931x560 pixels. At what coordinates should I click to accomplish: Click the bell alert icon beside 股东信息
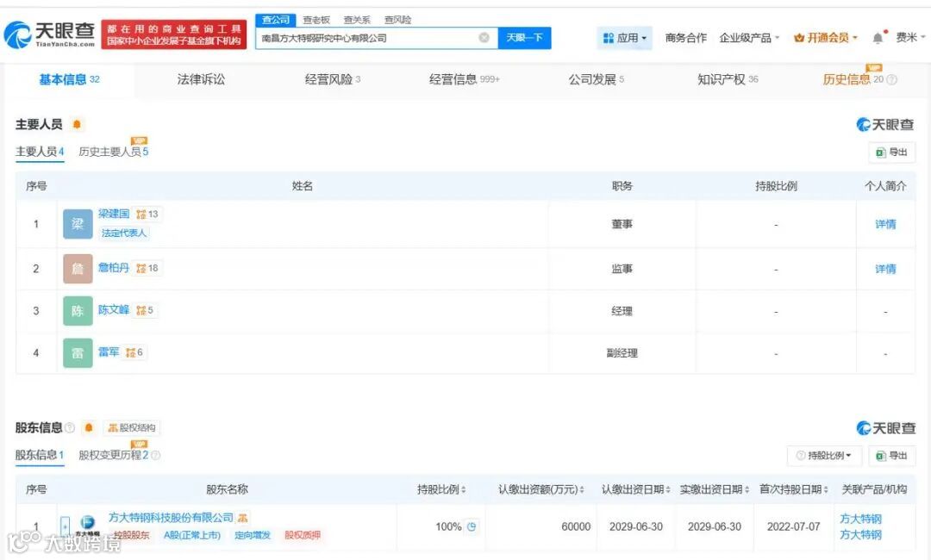(89, 427)
